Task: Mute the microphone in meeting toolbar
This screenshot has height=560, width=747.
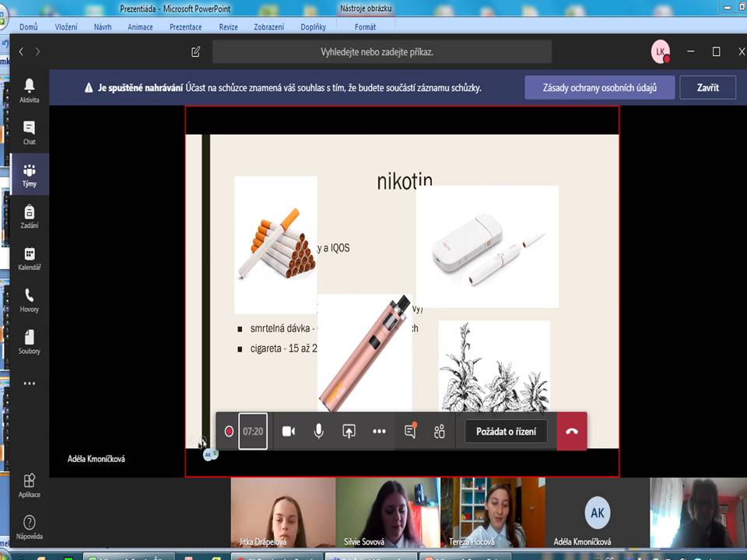Action: [x=318, y=432]
